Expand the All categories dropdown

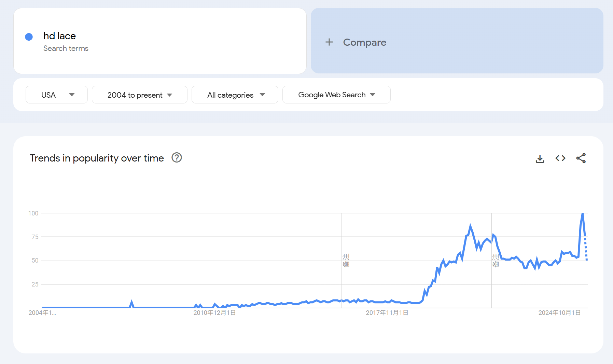(x=235, y=95)
